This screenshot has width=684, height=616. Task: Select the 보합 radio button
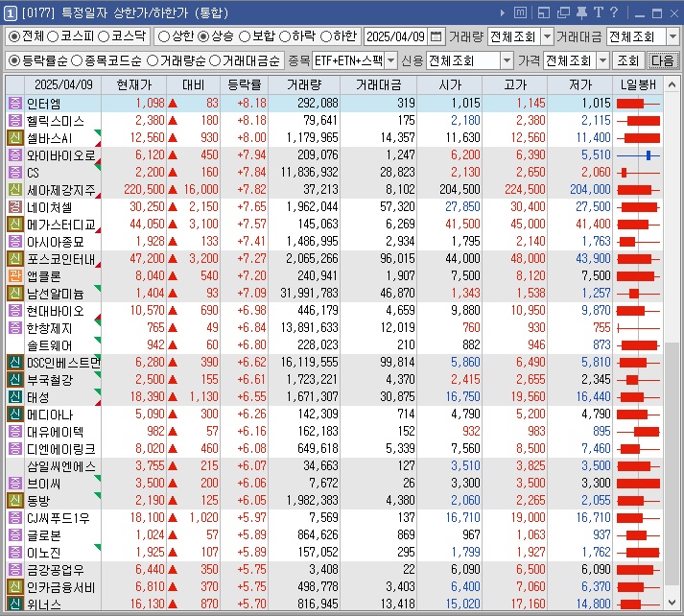[245, 36]
